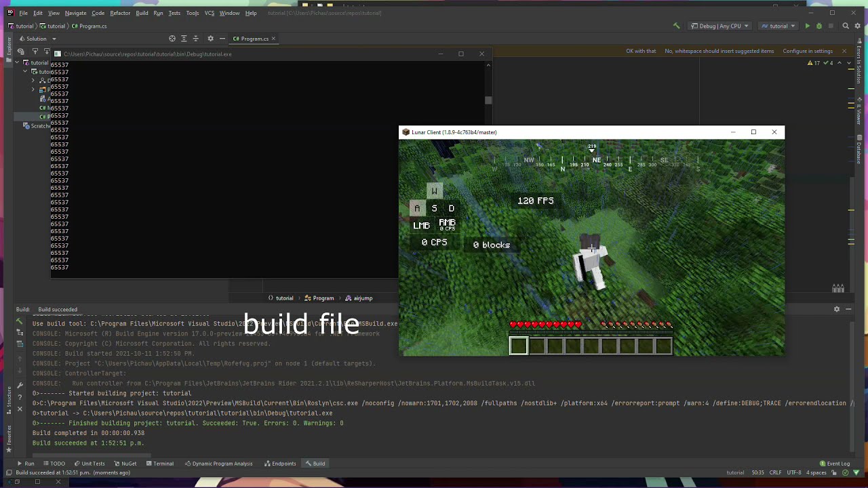
Task: Click the Debug bug icon
Action: pyautogui.click(x=818, y=26)
